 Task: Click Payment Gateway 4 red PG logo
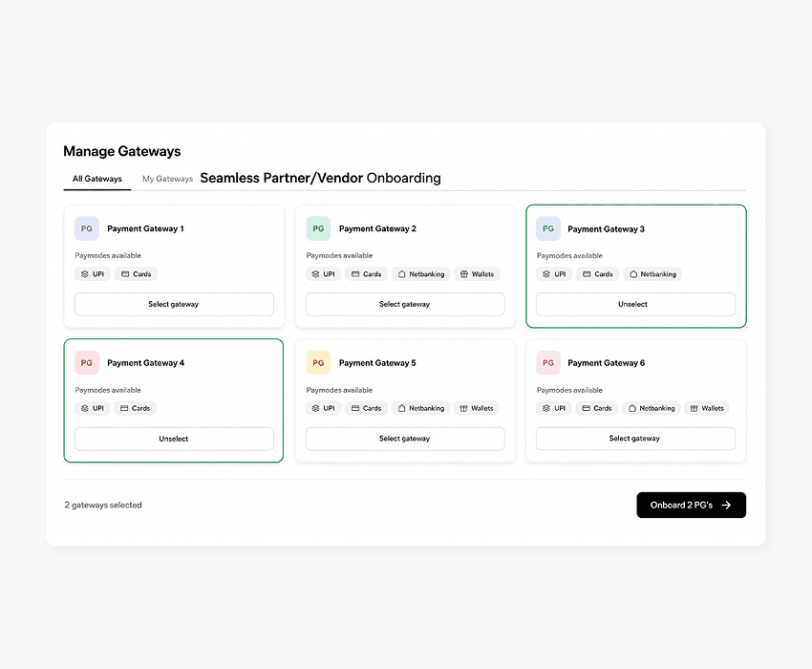pos(87,363)
